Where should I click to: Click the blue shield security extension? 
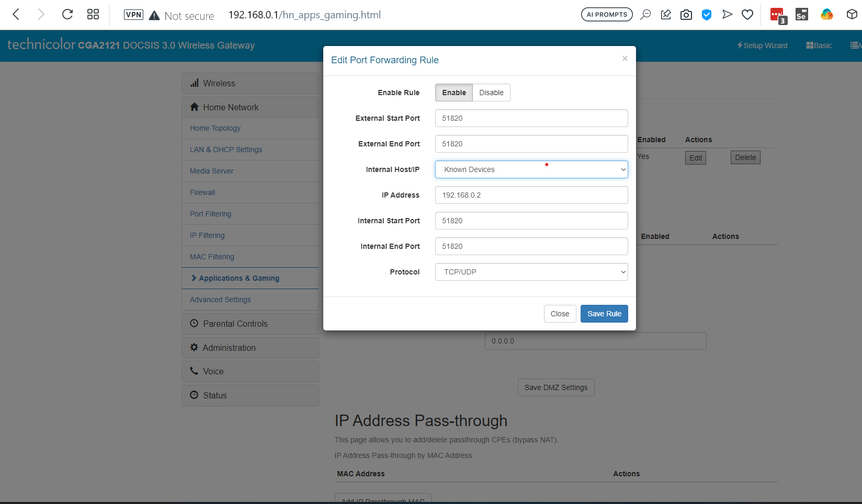[x=707, y=14]
